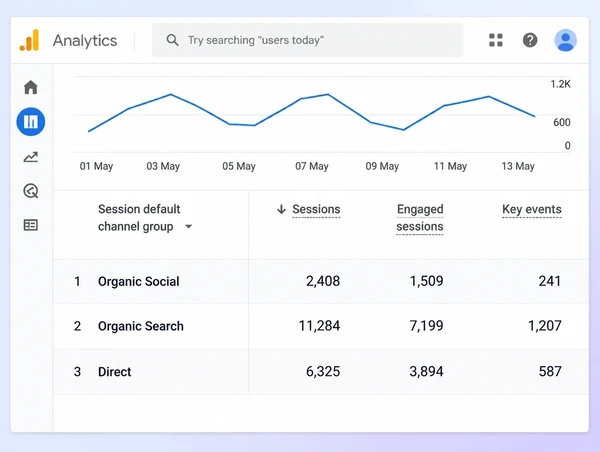Click the Analytics title text
Screen dimensions: 600x452
click(x=85, y=41)
